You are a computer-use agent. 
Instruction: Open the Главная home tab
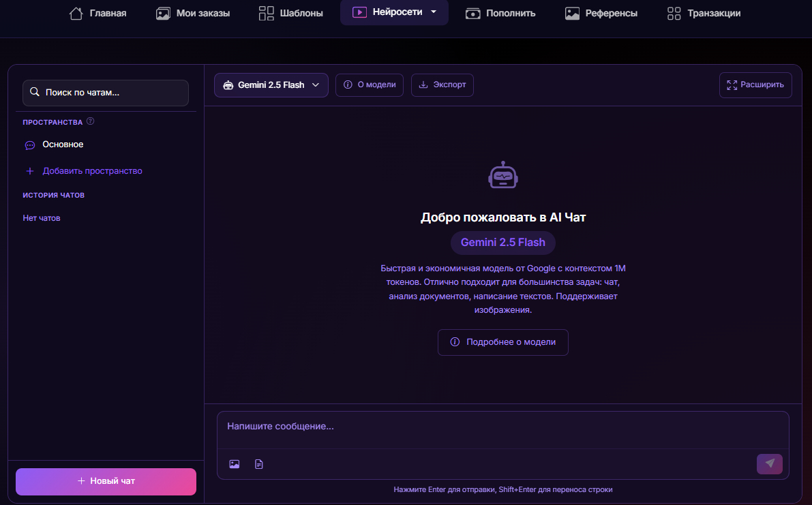[x=98, y=13]
